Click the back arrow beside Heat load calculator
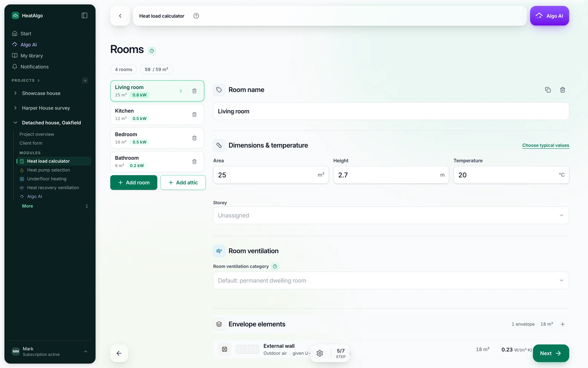The height and width of the screenshot is (368, 588). tap(120, 16)
